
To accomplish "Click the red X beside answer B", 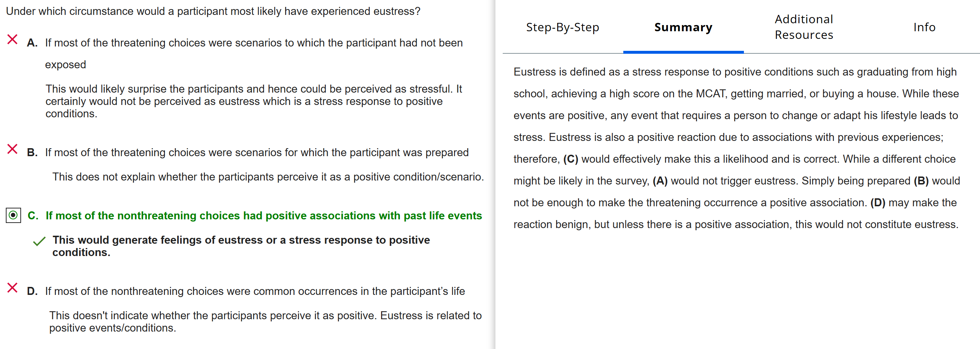I will (12, 149).
